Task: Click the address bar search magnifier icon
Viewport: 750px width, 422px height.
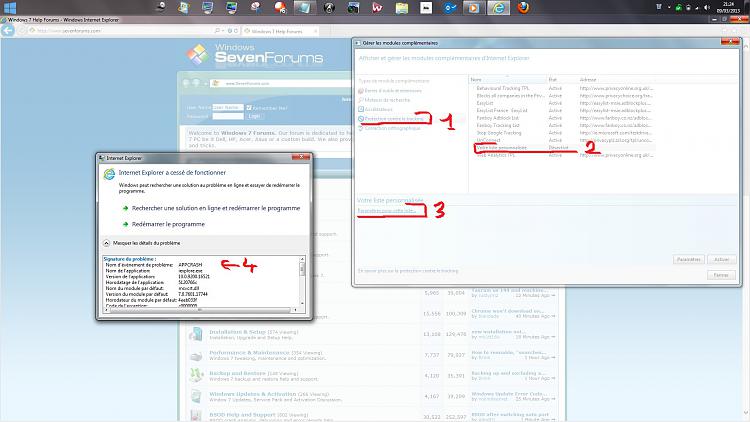Action: 218,31
